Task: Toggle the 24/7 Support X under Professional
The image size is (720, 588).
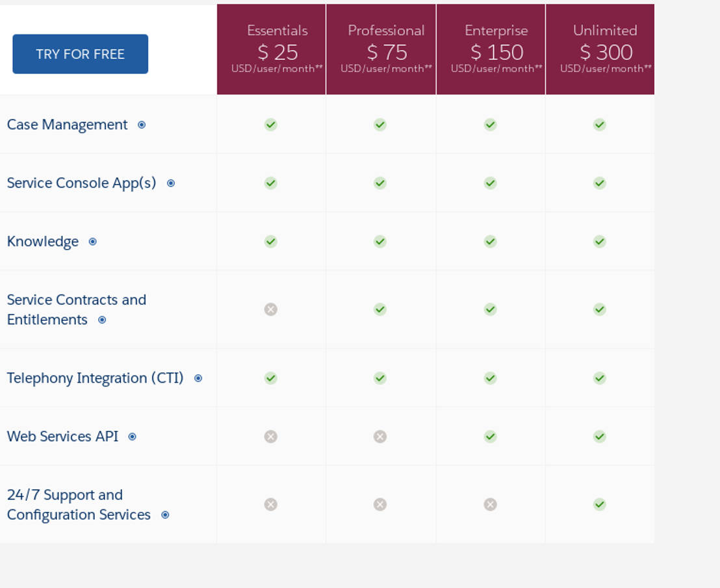Action: tap(380, 504)
